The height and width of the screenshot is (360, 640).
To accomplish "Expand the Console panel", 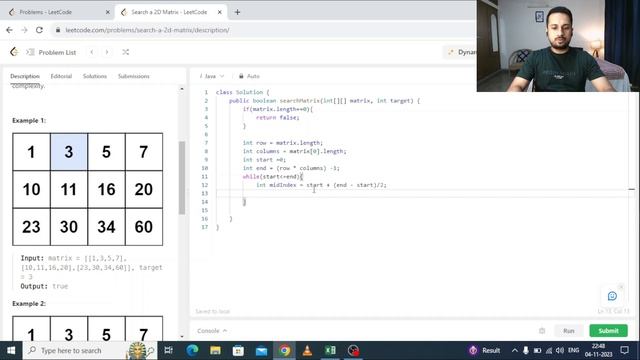I will [x=212, y=331].
